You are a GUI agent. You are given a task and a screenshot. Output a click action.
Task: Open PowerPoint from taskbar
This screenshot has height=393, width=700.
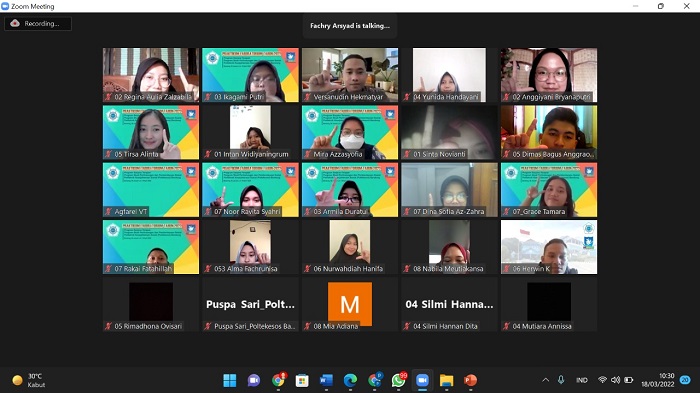[x=471, y=380]
